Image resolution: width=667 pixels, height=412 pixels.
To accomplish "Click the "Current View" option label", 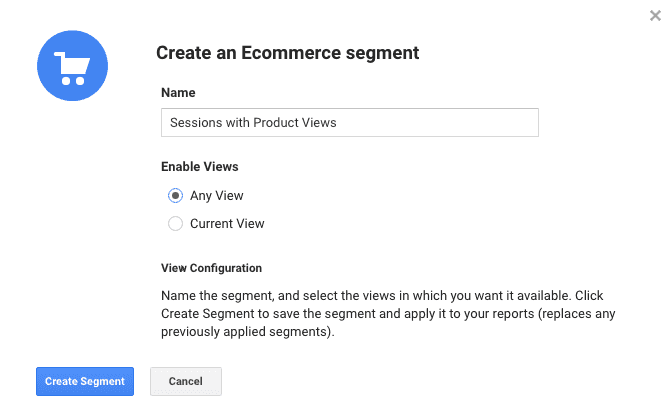I will coord(227,224).
